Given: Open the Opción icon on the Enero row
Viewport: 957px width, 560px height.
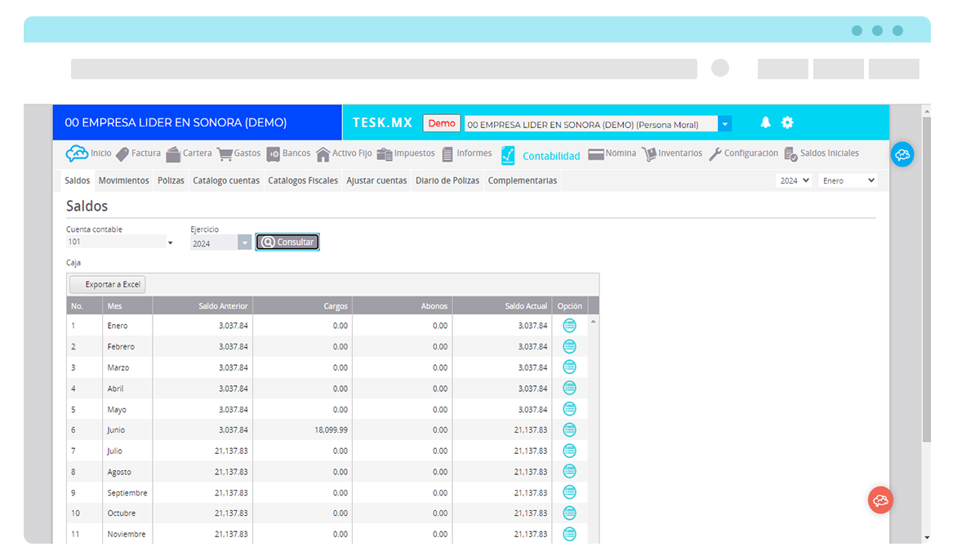Looking at the screenshot, I should [x=569, y=325].
